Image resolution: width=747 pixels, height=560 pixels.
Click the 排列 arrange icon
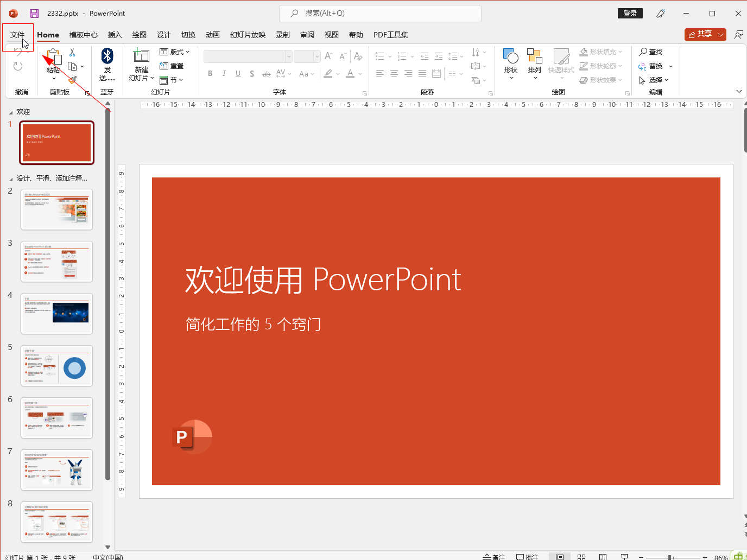(x=535, y=56)
